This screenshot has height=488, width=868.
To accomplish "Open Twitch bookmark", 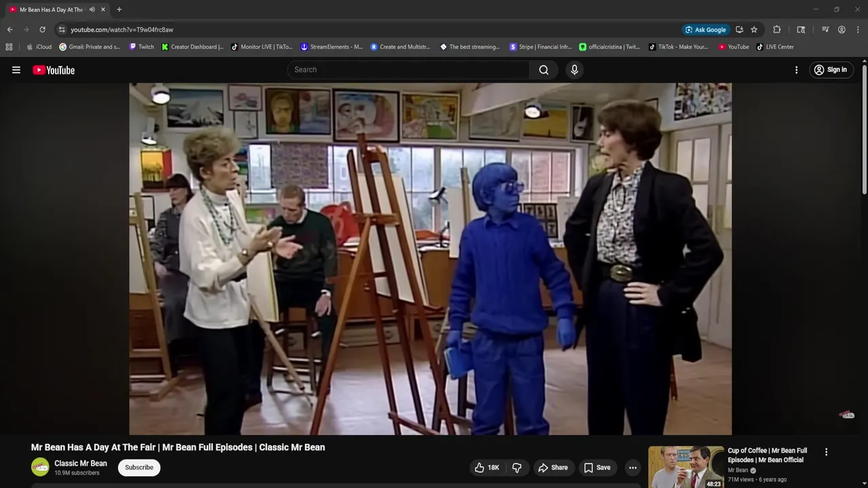I will [x=142, y=47].
